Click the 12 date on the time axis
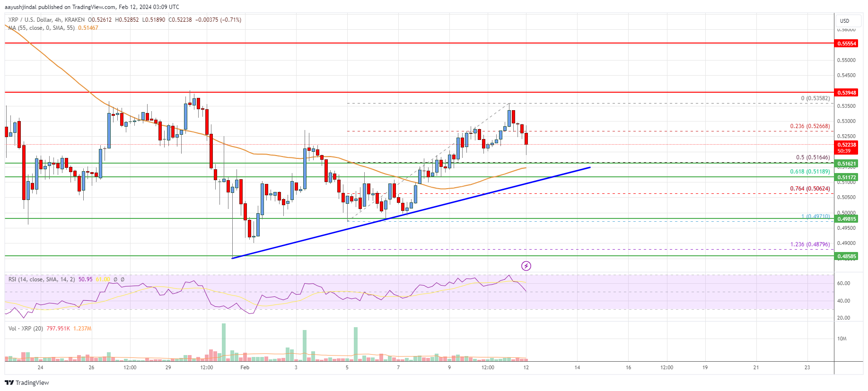The width and height of the screenshot is (868, 391). 526,367
